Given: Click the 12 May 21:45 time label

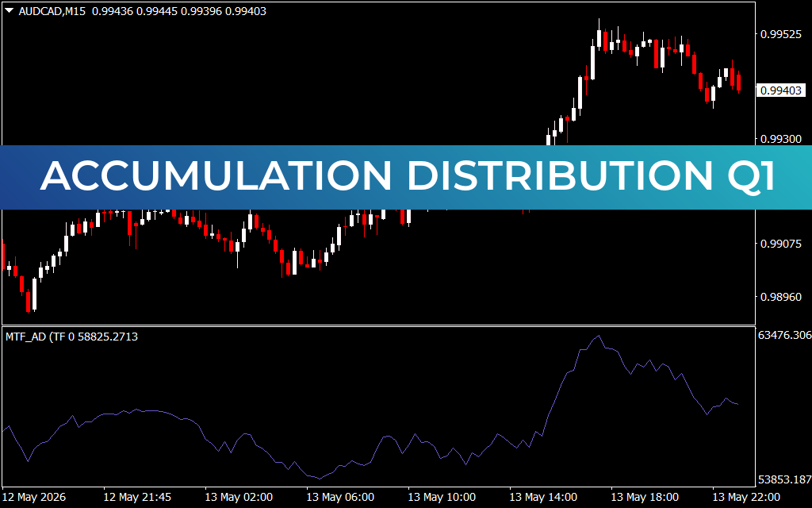Looking at the screenshot, I should click(137, 497).
